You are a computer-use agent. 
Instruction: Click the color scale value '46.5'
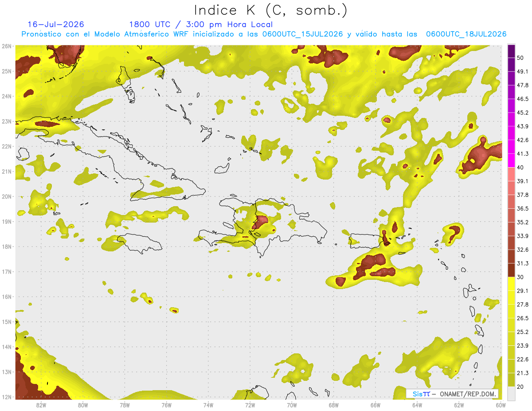pyautogui.click(x=523, y=99)
